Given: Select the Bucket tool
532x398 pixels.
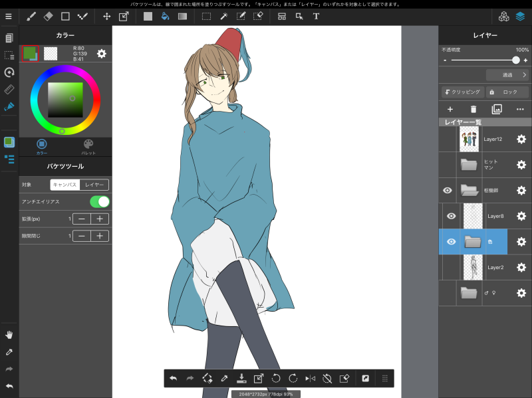Looking at the screenshot, I should [x=165, y=16].
